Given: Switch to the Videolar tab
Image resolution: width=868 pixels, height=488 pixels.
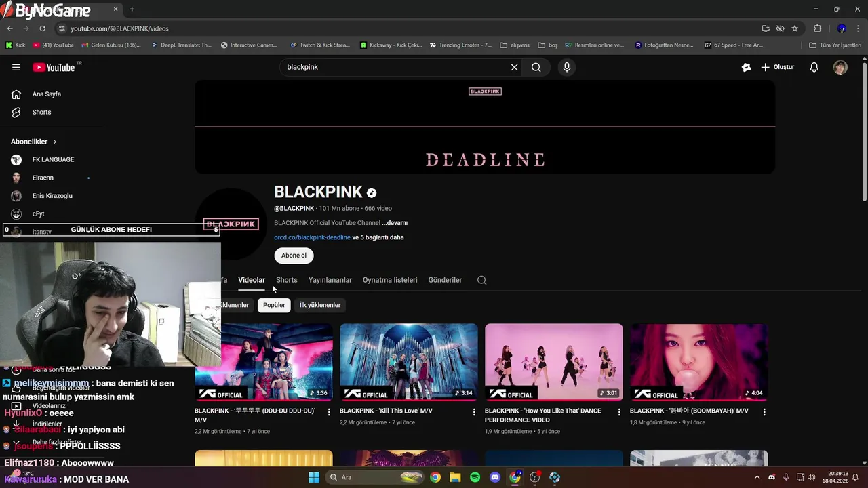Looking at the screenshot, I should (252, 280).
